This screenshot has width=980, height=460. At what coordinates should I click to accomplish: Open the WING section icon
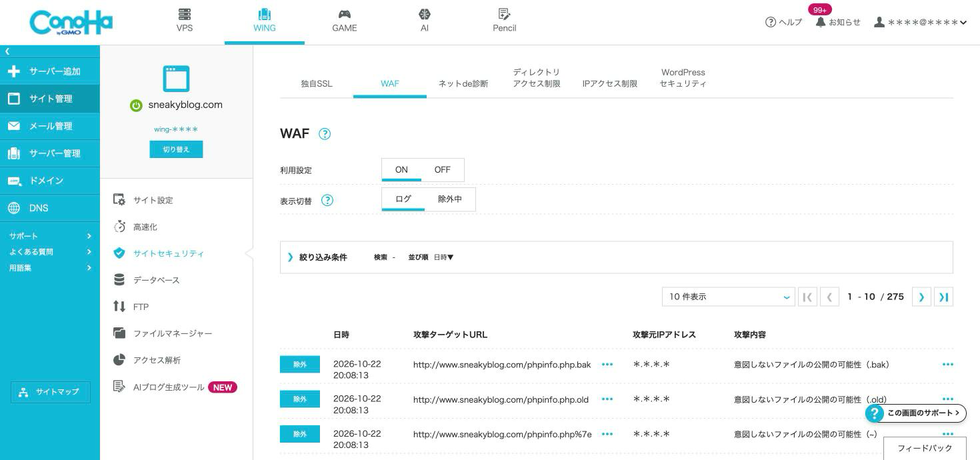(x=265, y=14)
